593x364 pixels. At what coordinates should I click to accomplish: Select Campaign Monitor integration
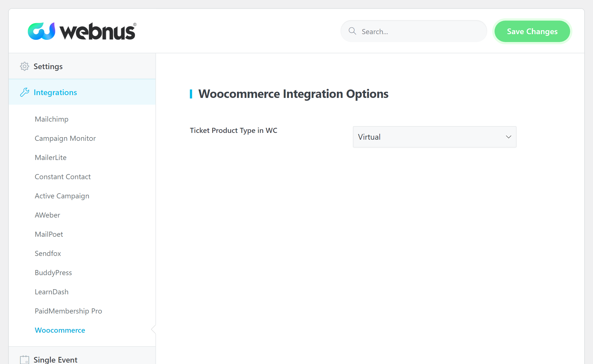pyautogui.click(x=65, y=138)
